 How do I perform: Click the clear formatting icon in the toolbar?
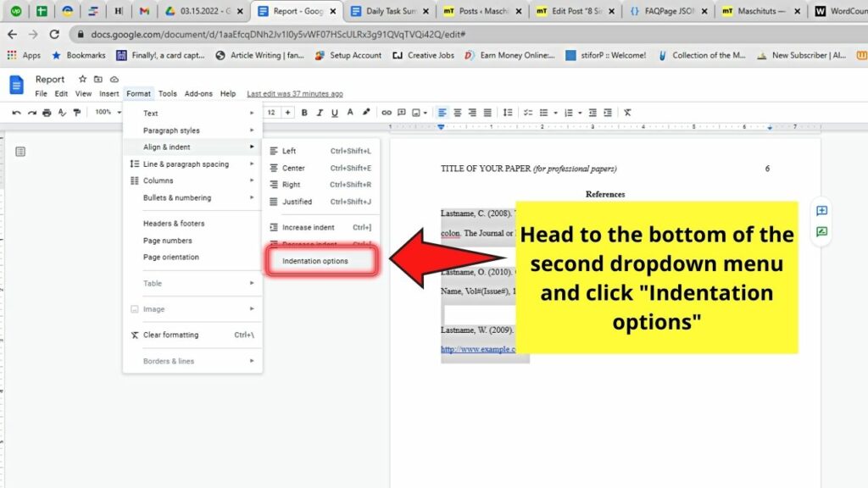click(627, 112)
